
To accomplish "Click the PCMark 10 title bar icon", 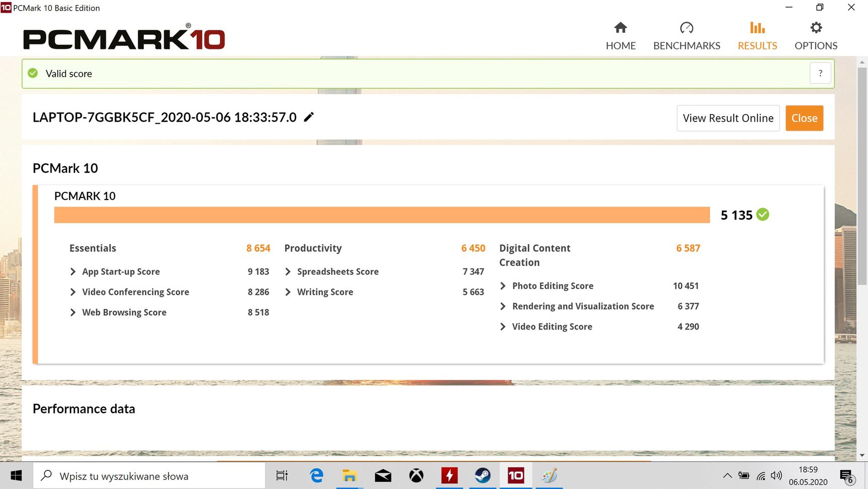I will 6,8.
